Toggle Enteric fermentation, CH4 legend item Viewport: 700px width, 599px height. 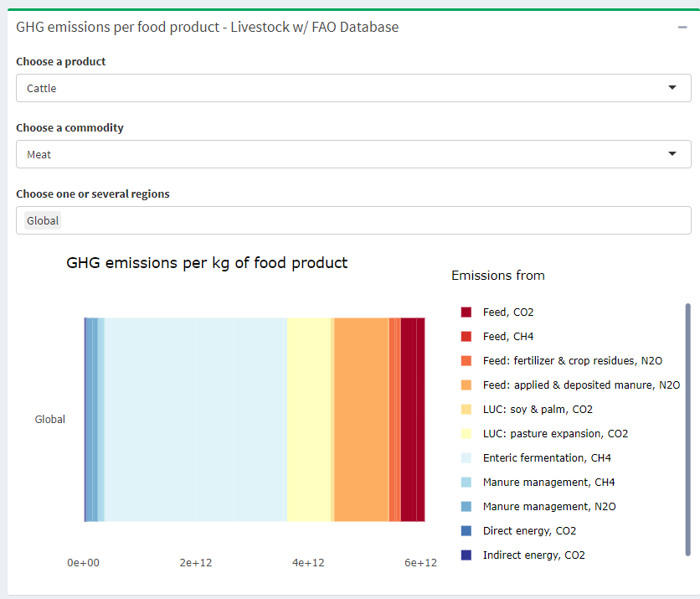547,458
